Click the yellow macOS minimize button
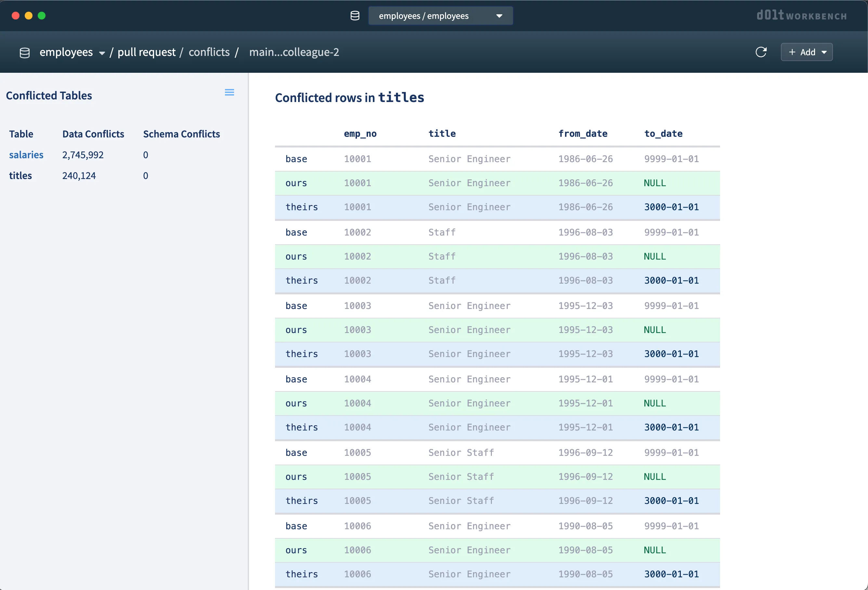The height and width of the screenshot is (590, 868). pos(28,16)
